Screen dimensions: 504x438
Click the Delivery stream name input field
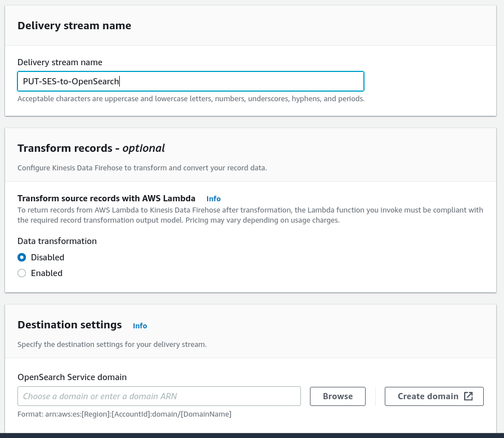[191, 82]
